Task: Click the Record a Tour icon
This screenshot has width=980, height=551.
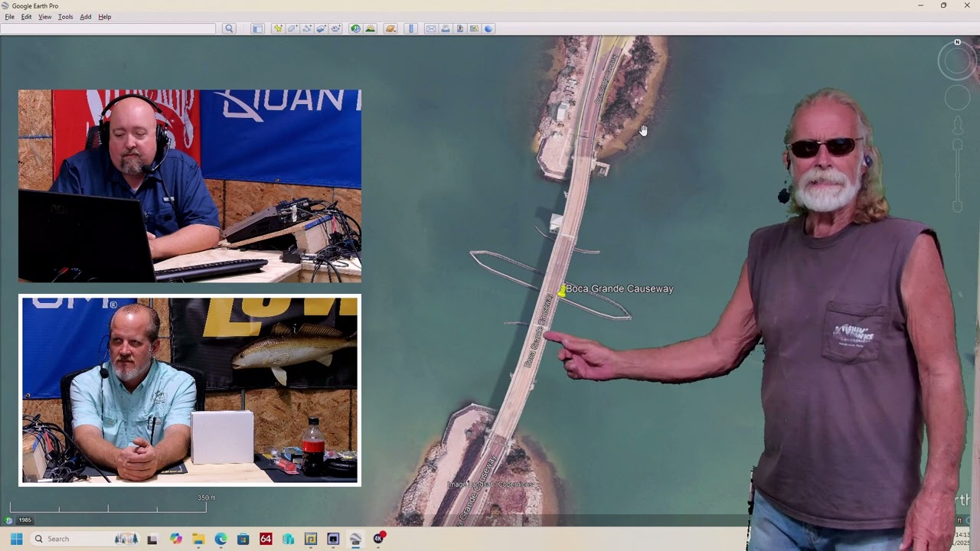Action: click(336, 28)
